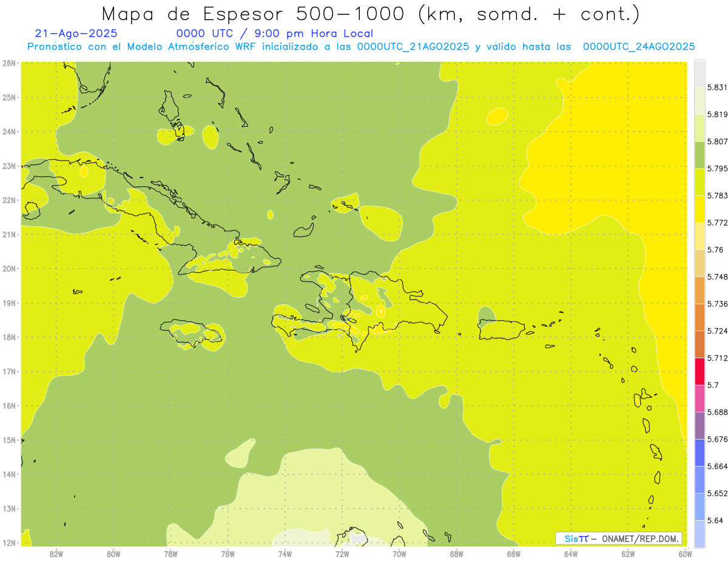The image size is (728, 562).
Task: Click the longitude label 74W
Action: click(285, 554)
